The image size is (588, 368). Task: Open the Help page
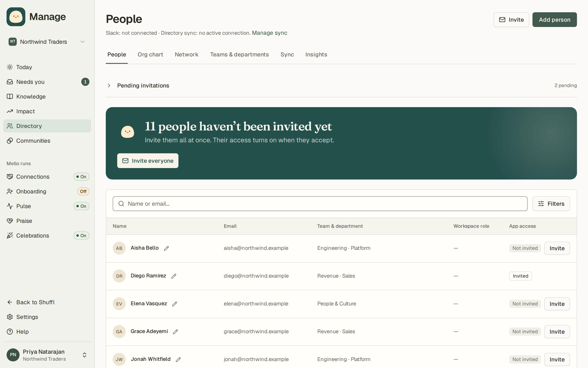[47, 332]
